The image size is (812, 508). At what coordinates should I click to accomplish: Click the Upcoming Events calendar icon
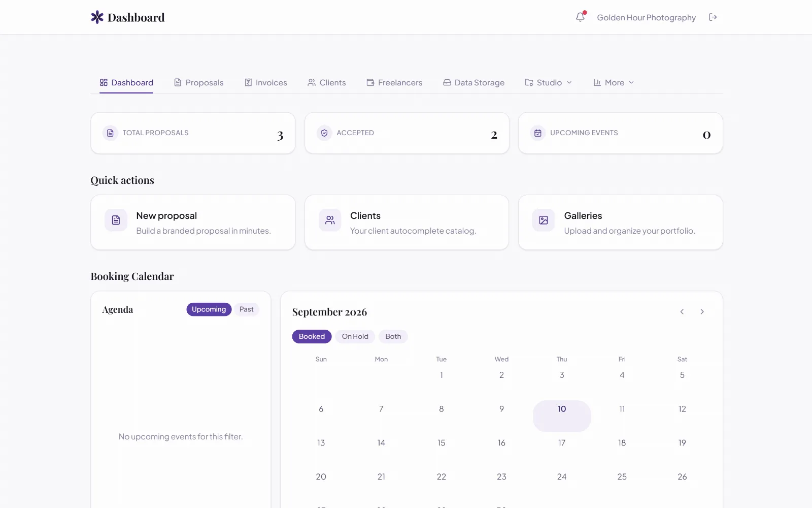click(x=538, y=133)
